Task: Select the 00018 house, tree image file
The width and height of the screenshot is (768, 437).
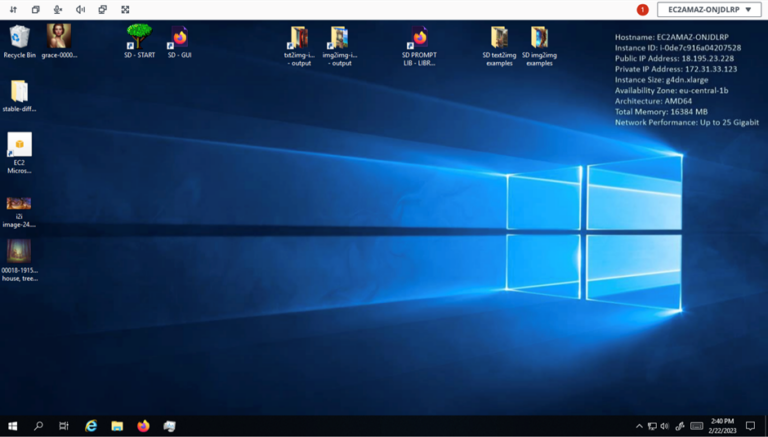Action: tap(19, 251)
